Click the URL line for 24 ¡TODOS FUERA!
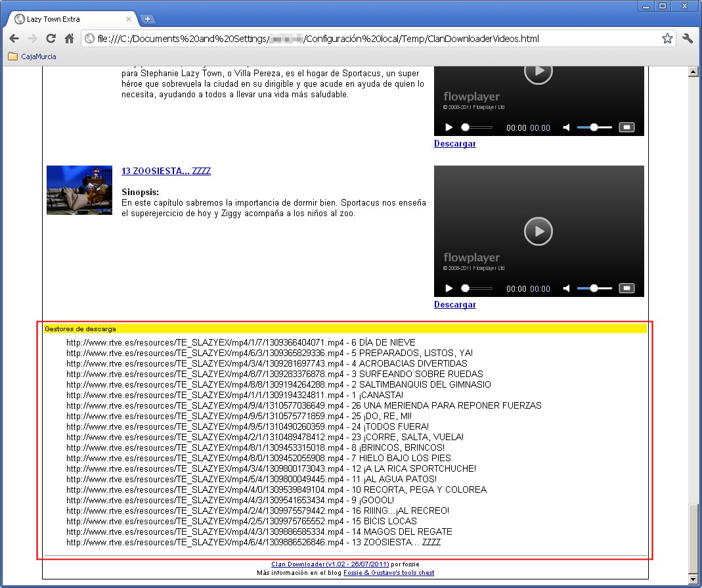Screen dimensions: 702x588 [x=248, y=427]
